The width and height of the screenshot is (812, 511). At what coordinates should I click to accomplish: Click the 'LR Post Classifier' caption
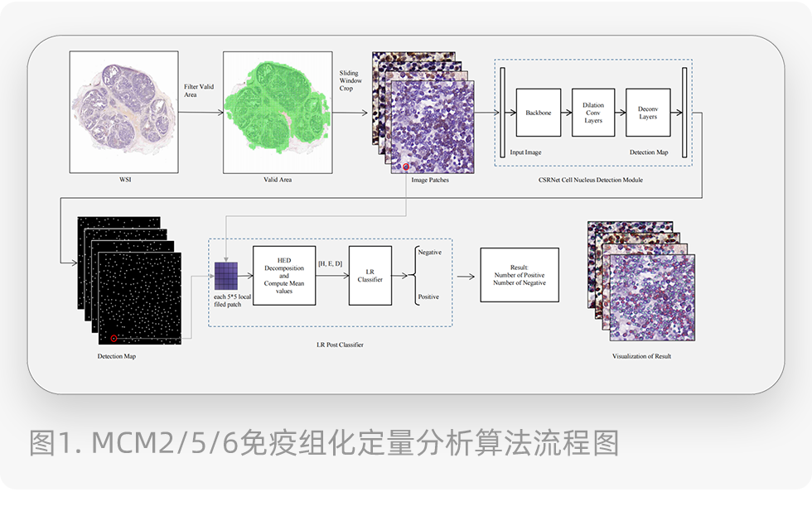(341, 345)
